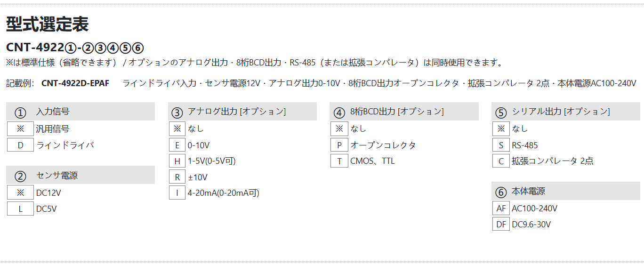
Task: Click the circled 3 アナログ出力 header icon
Action: click(177, 113)
